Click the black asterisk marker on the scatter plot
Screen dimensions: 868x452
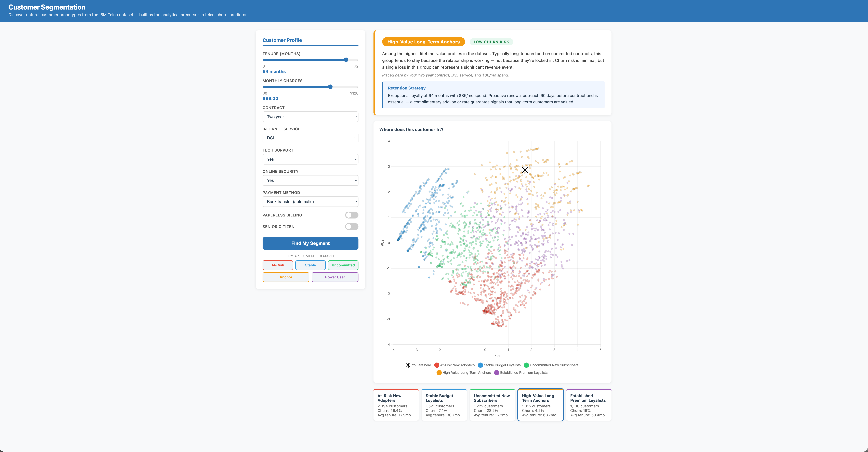tap(525, 170)
